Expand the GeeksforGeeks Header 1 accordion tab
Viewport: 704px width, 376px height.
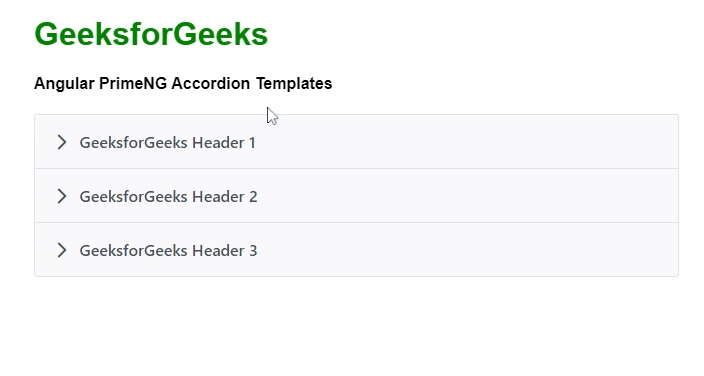(356, 142)
